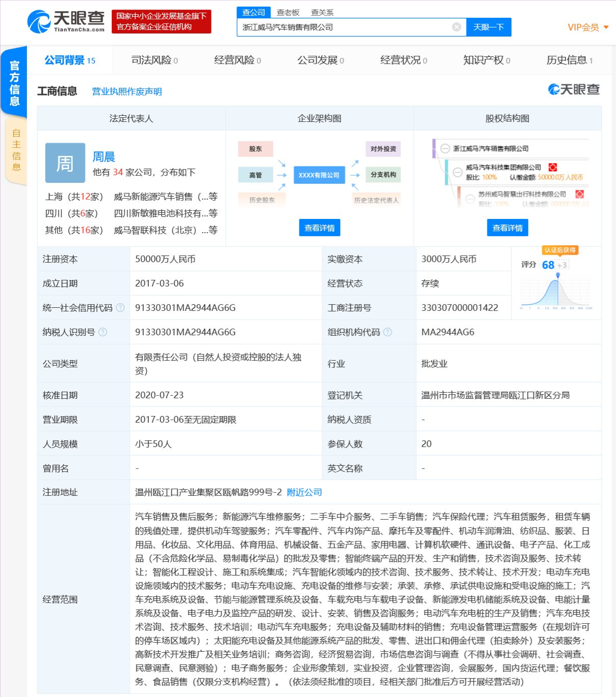Open legal representative 周晨 profile link

104,156
